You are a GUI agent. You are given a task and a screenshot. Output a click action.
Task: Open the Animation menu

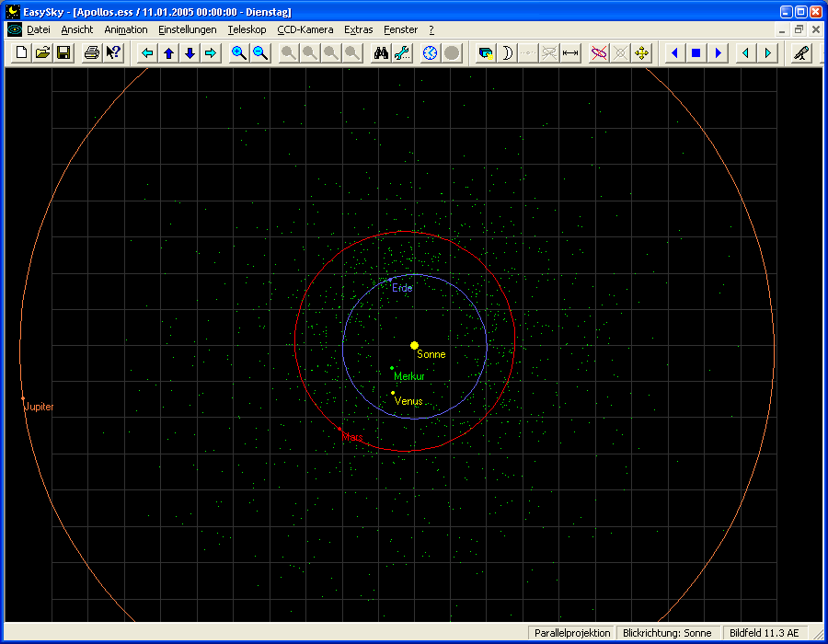125,29
